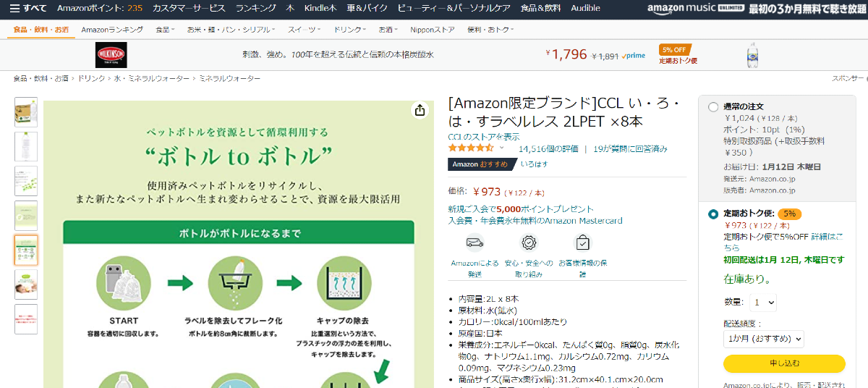This screenshot has height=388, width=868.
Task: Open 14,516個の評価 reviews link
Action: [x=548, y=148]
